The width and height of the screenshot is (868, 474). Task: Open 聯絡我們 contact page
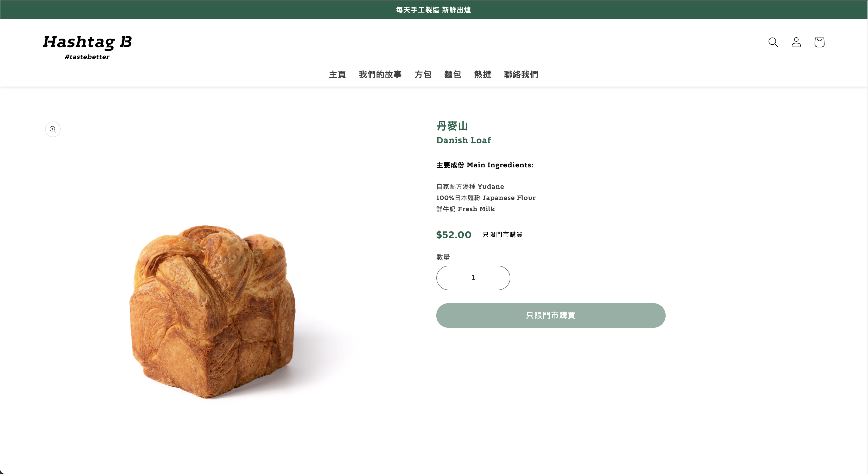pos(521,75)
